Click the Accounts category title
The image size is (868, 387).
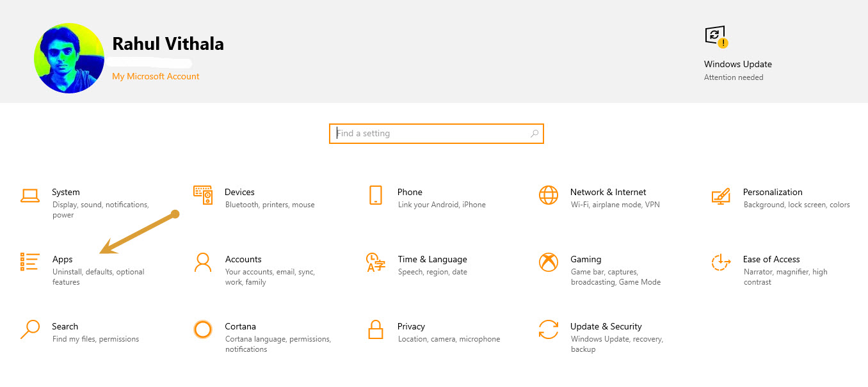(x=243, y=259)
